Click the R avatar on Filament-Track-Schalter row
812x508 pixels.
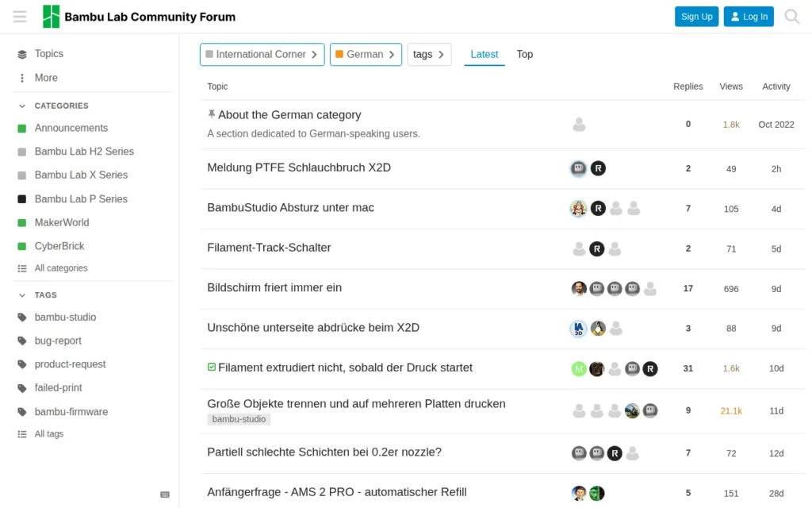[596, 248]
